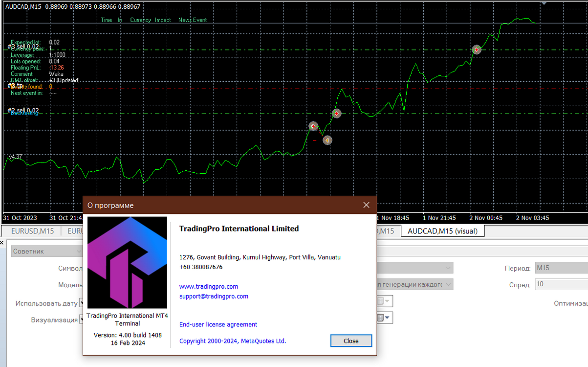Click the Impact column header

click(x=163, y=20)
